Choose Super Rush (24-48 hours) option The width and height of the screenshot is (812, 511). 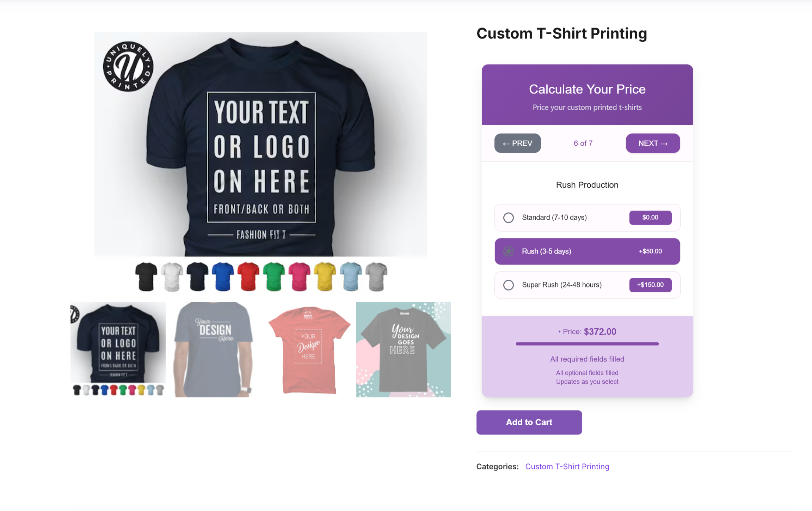pyautogui.click(x=508, y=285)
